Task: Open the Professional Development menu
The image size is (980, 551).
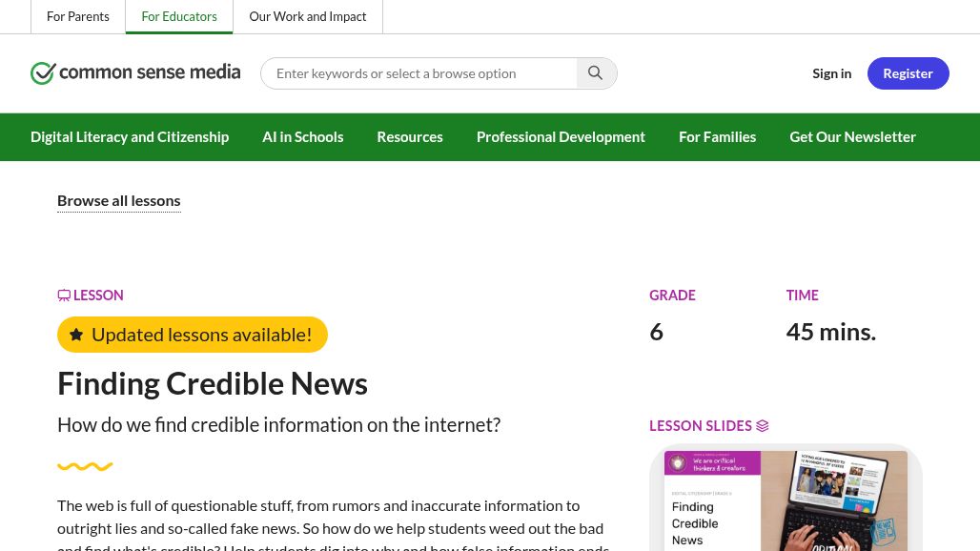Action: (x=561, y=137)
